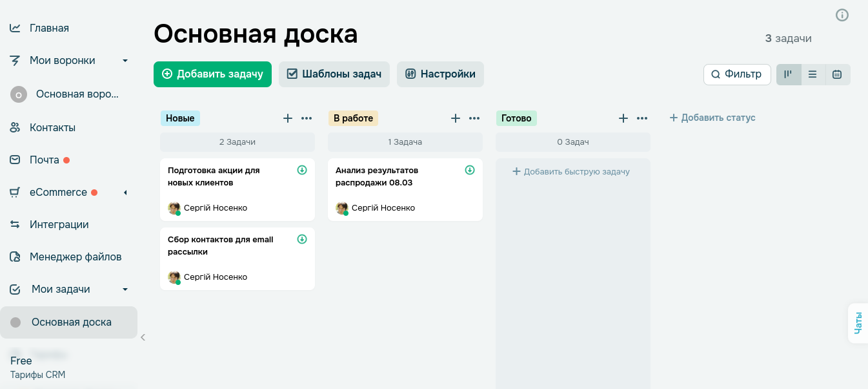Select Основная доска in the sidebar
This screenshot has height=389, width=868.
tap(68, 322)
